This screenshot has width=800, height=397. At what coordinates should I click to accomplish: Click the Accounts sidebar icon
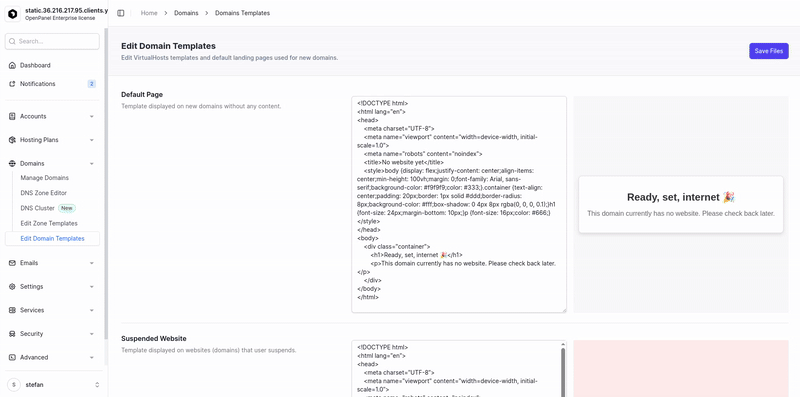12,116
